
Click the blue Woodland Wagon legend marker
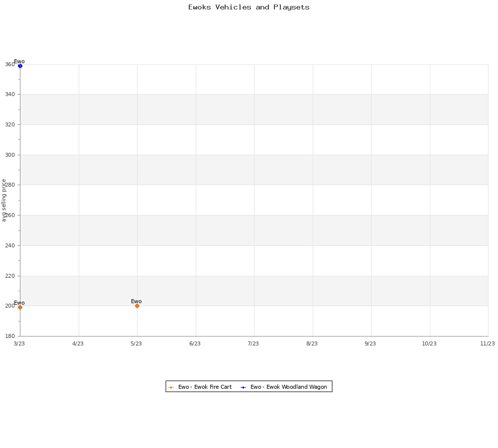click(x=244, y=387)
